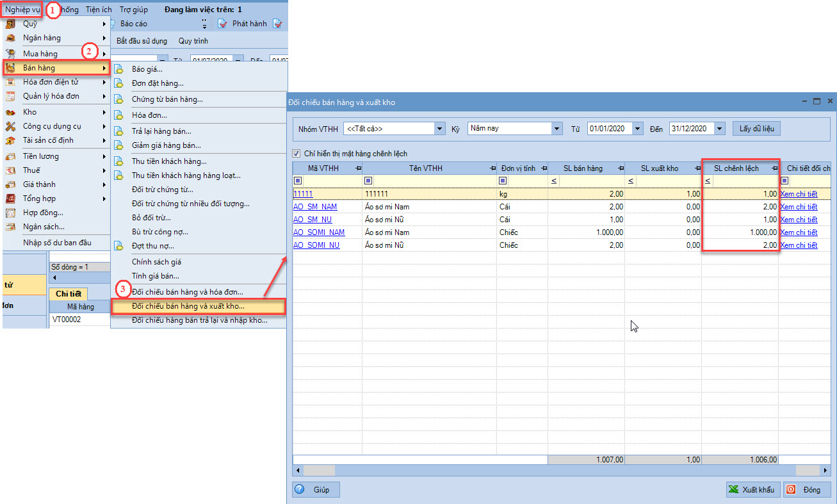Open the AO_SOMI_NU item link

tap(316, 245)
